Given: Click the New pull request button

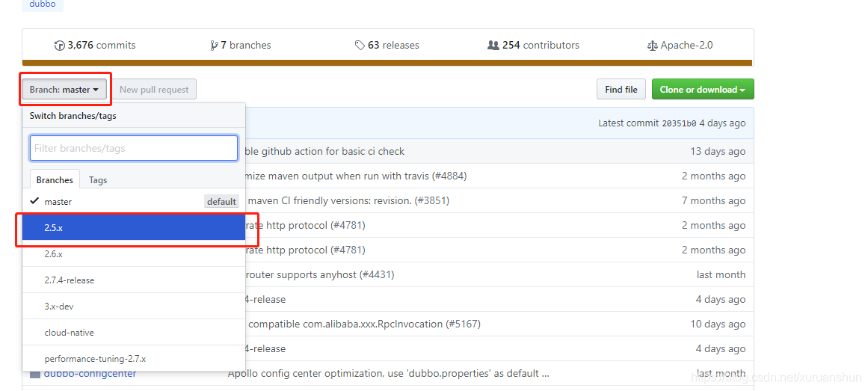Looking at the screenshot, I should (154, 89).
